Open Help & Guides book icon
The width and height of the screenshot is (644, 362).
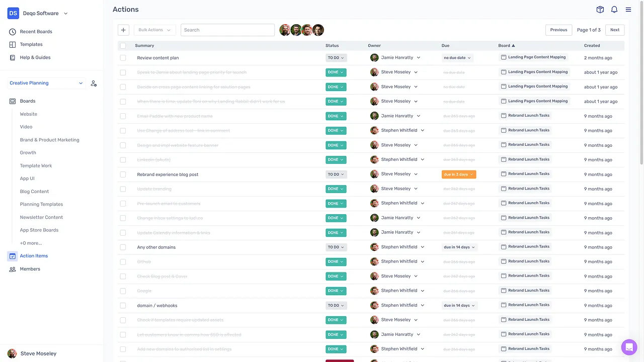click(12, 57)
